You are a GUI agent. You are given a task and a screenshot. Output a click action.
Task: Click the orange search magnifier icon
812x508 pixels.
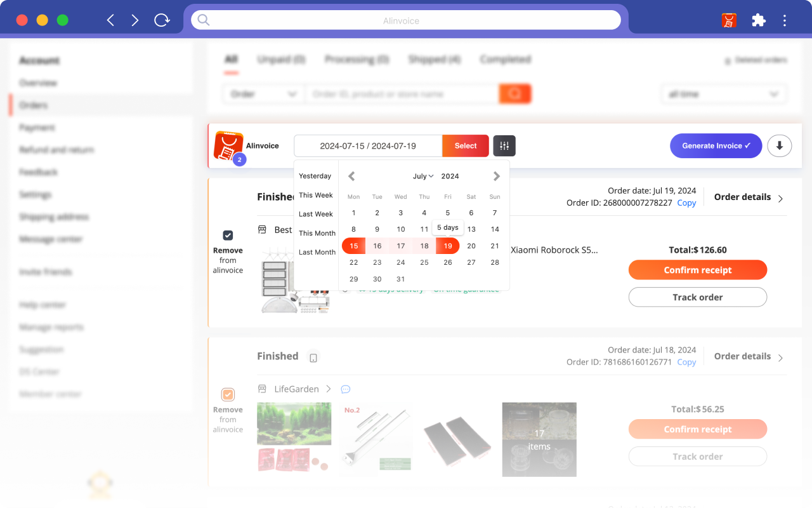click(x=515, y=93)
